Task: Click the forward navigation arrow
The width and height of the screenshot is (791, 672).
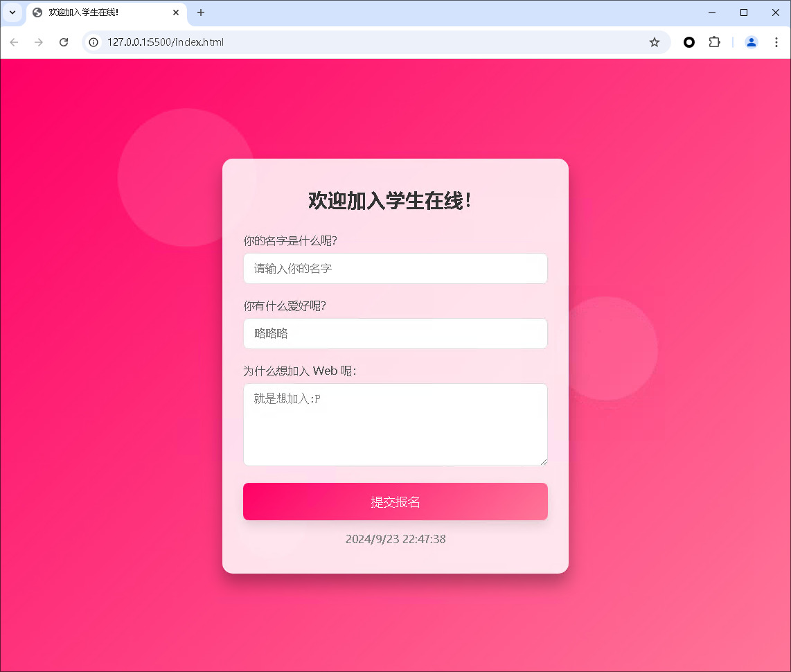Action: (x=39, y=42)
